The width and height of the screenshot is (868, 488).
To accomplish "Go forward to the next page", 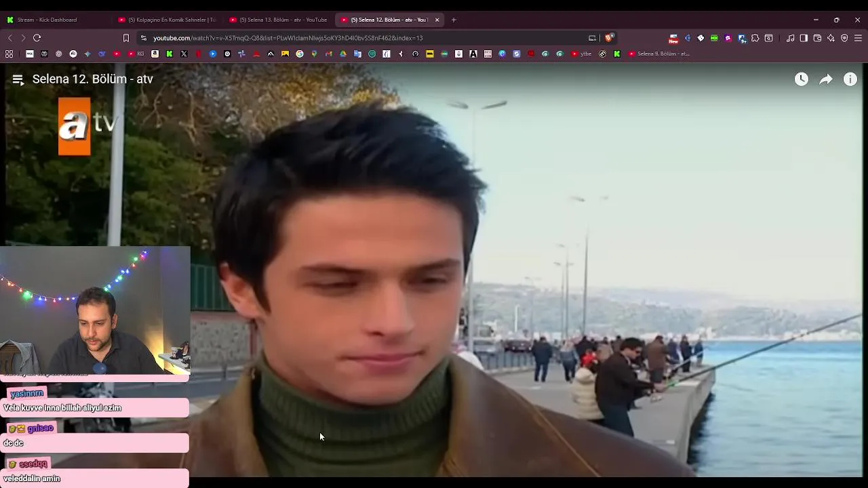I will pyautogui.click(x=22, y=38).
